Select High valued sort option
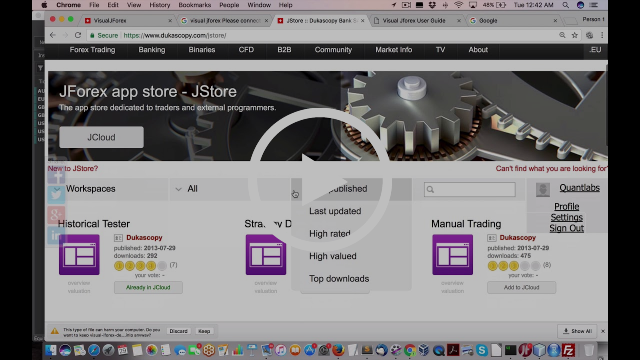Image resolution: width=640 pixels, height=360 pixels. tap(333, 256)
